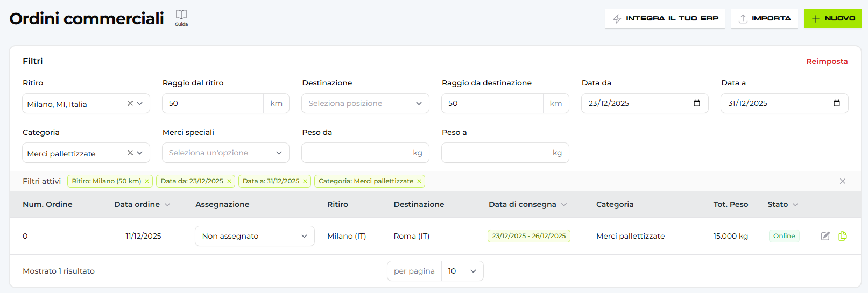Remove the Categoria active filter chip
The image size is (868, 293).
pos(419,181)
